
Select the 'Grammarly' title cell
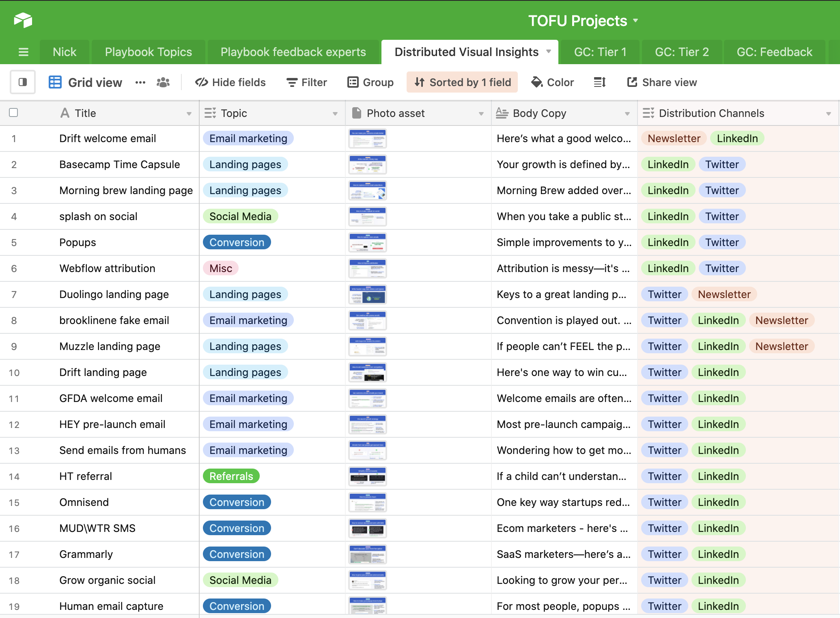[86, 554]
